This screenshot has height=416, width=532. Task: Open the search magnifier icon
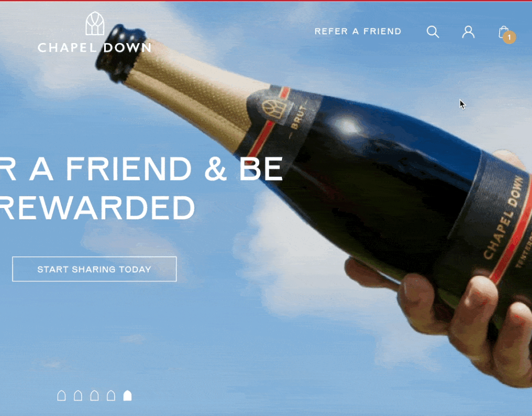(433, 32)
